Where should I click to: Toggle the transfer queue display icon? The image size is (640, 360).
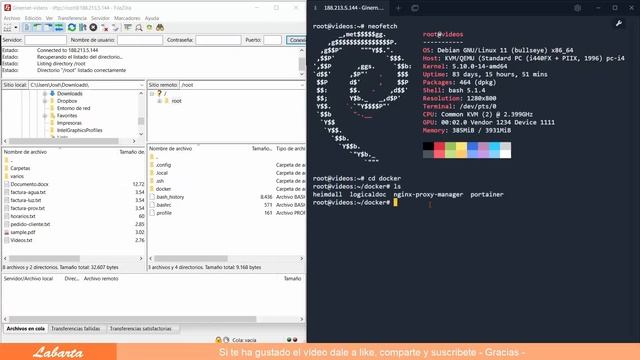pos(59,27)
